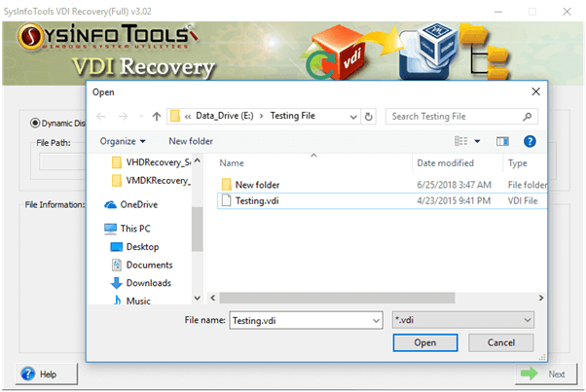Image resolution: width=586 pixels, height=392 pixels.
Task: Click Testing File path segment
Action: pyautogui.click(x=293, y=116)
